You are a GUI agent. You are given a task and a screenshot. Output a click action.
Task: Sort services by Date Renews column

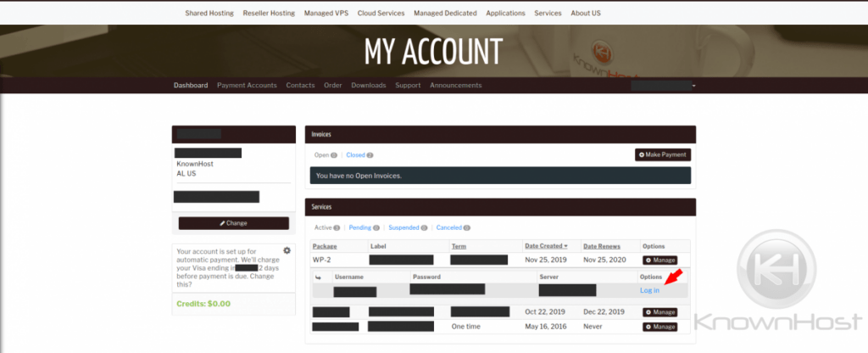[x=602, y=246]
